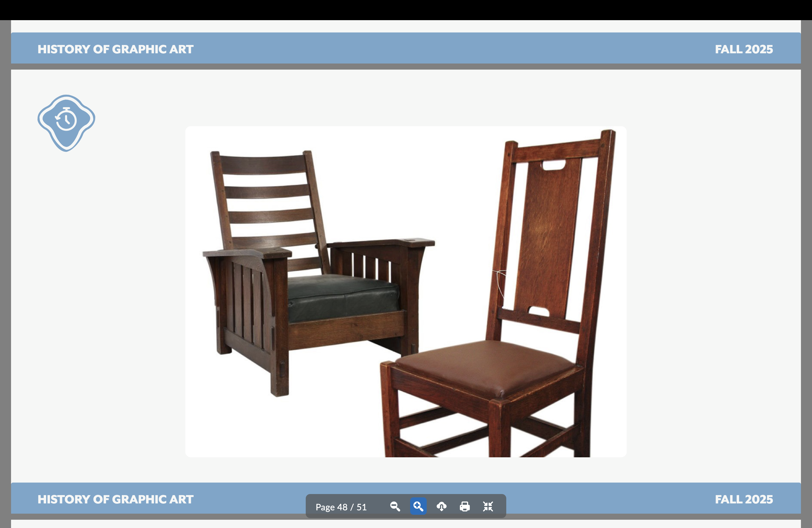Download the document with the cloud icon
The image size is (812, 528).
(441, 506)
